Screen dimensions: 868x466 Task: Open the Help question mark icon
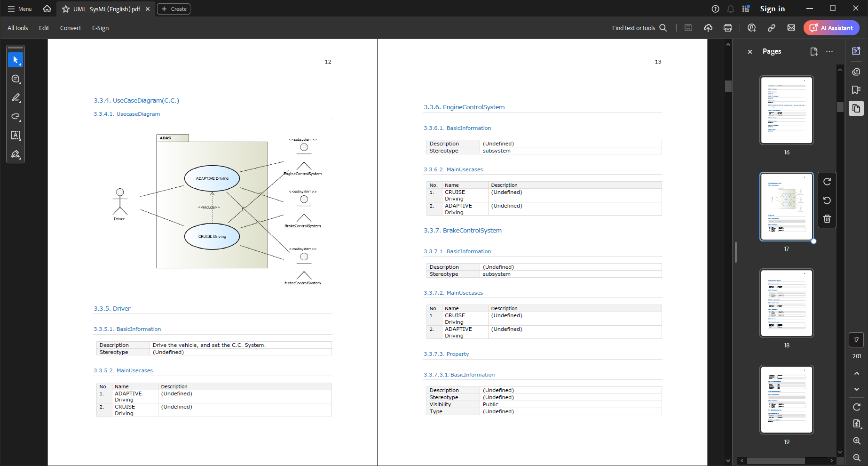pyautogui.click(x=715, y=9)
